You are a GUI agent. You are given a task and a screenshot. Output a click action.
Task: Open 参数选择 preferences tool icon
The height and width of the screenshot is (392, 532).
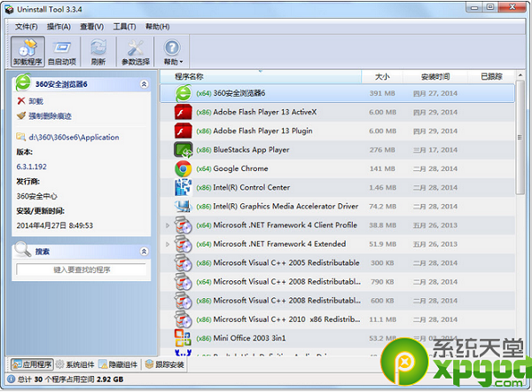tap(136, 51)
